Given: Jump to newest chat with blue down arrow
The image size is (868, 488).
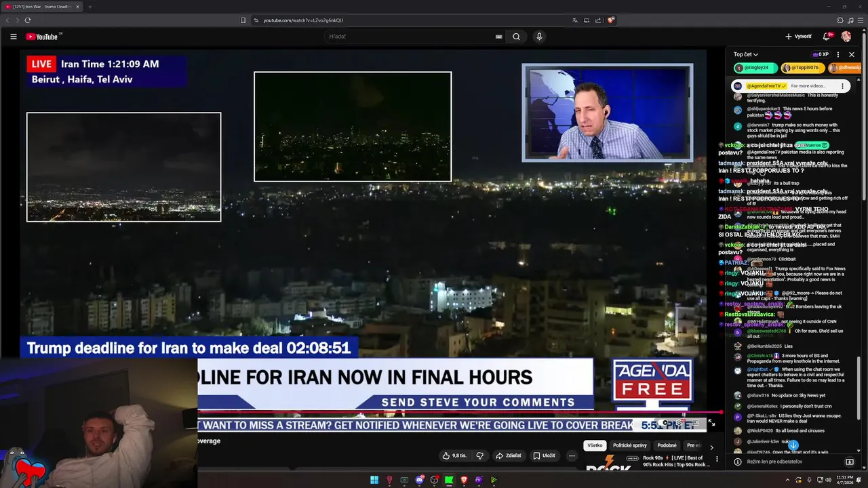Looking at the screenshot, I should point(793,445).
